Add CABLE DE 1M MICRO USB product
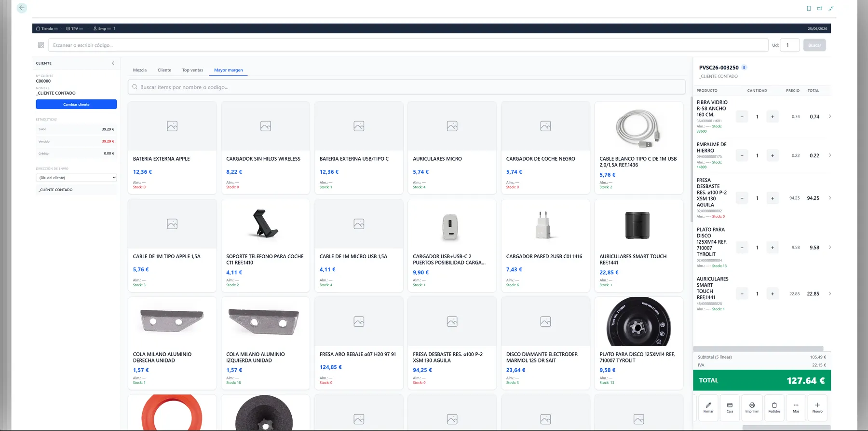This screenshot has height=431, width=868. pos(359,246)
